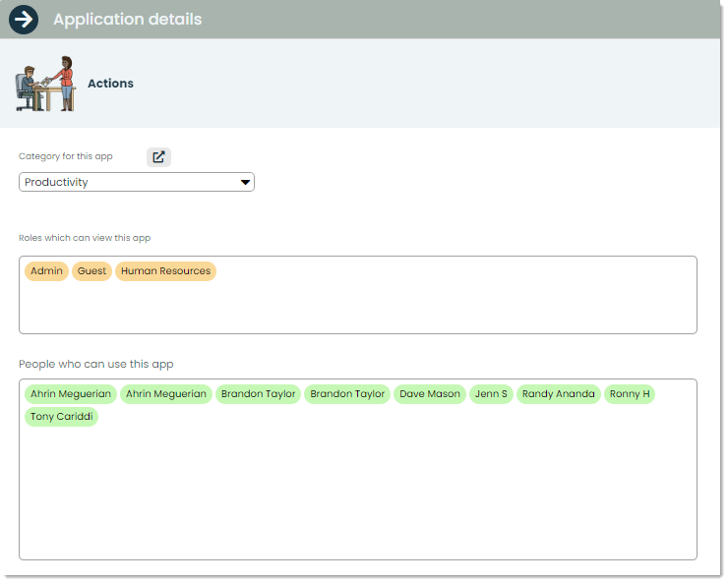728x583 pixels.
Task: Click the Application details header title
Action: click(128, 20)
